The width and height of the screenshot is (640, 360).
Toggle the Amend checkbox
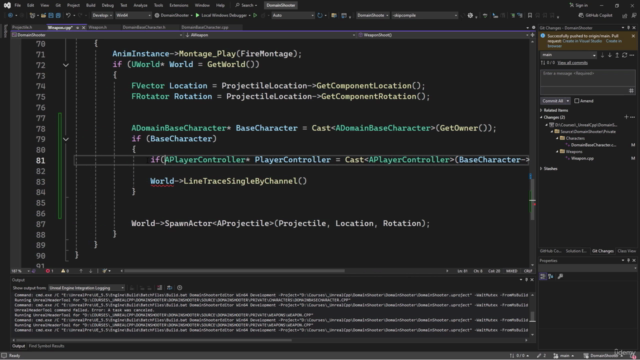(x=577, y=101)
